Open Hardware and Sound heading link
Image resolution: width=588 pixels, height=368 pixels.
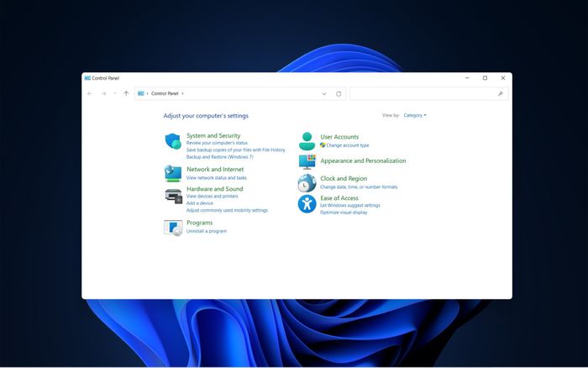point(215,189)
